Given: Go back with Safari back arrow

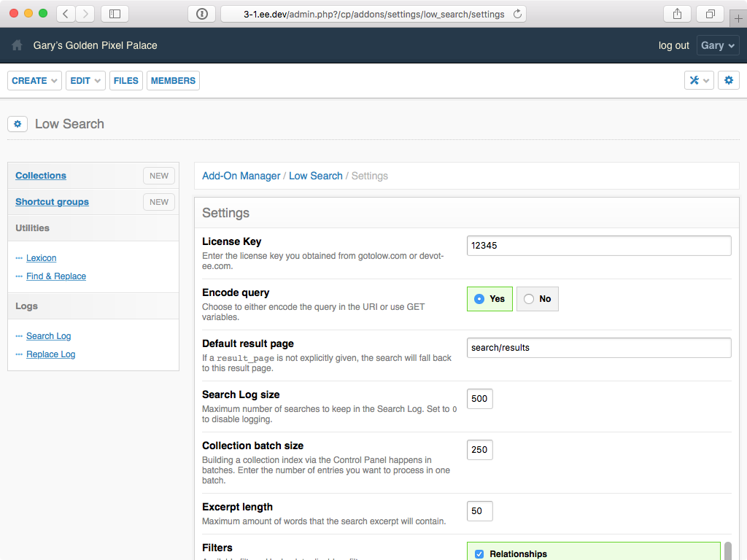Looking at the screenshot, I should pyautogui.click(x=66, y=14).
